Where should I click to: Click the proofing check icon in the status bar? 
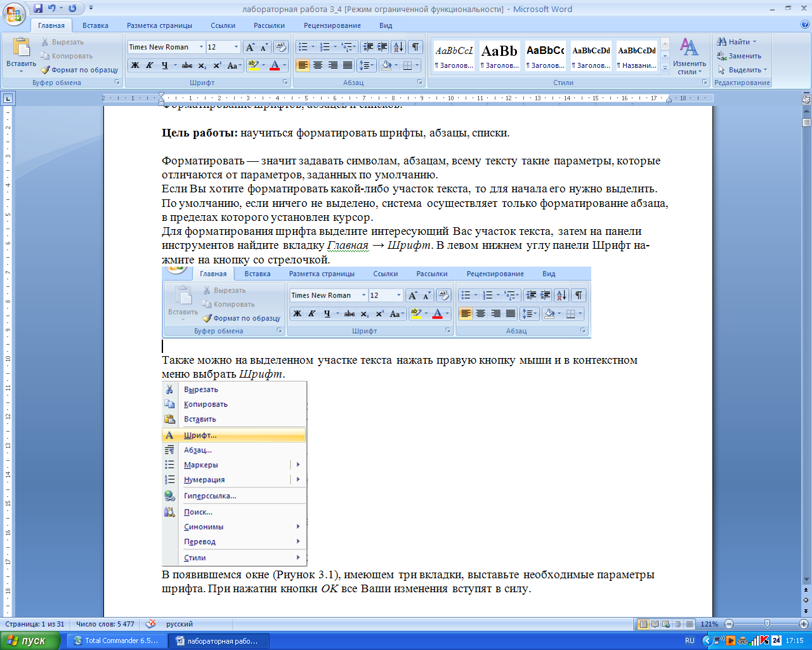coord(150,624)
